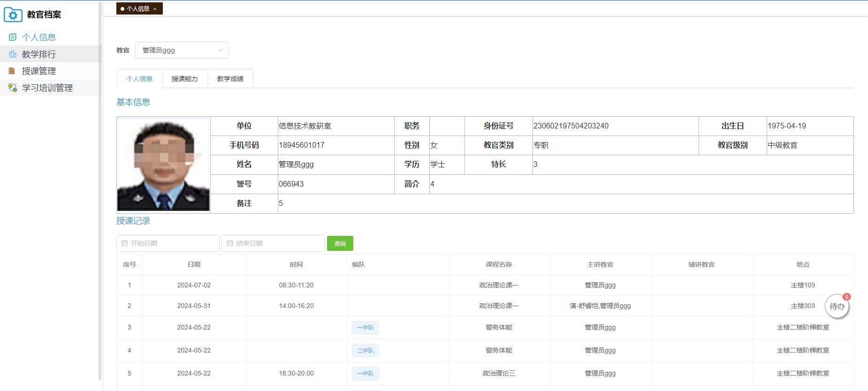This screenshot has width=868, height=391.
Task: Click the calendar icon in 开始日期
Action: pyautogui.click(x=124, y=243)
